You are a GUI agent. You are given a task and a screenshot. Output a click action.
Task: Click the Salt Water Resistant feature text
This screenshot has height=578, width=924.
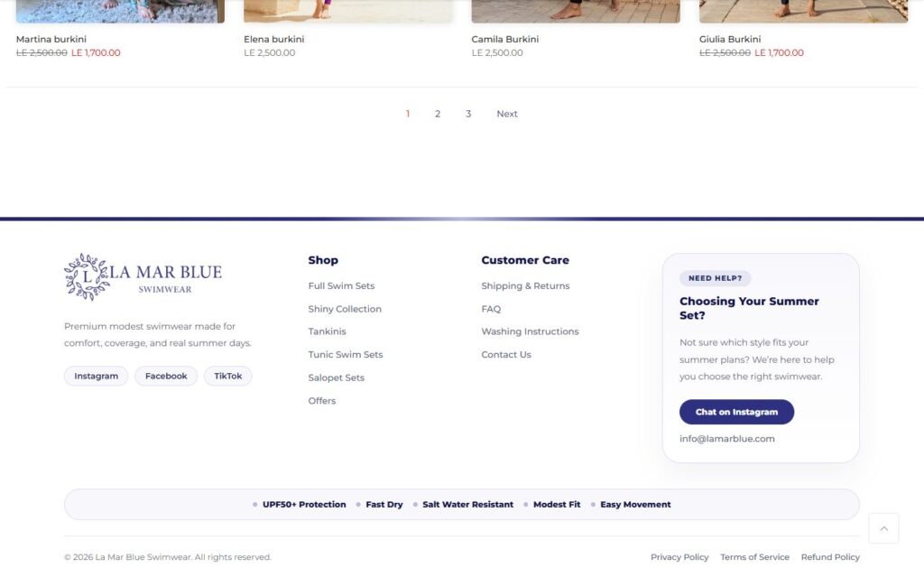468,505
